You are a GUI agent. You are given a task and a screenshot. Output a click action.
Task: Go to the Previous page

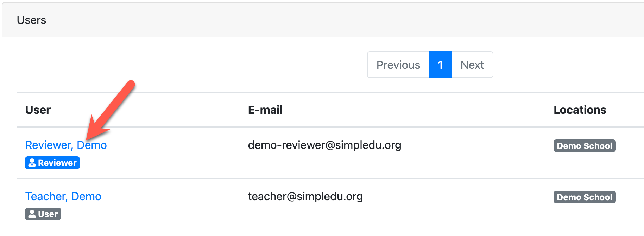coord(398,65)
